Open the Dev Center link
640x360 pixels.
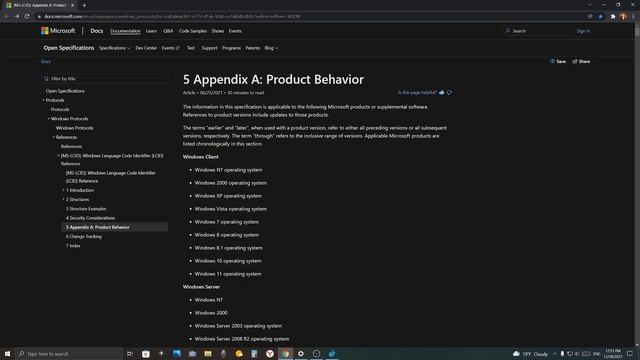(146, 48)
